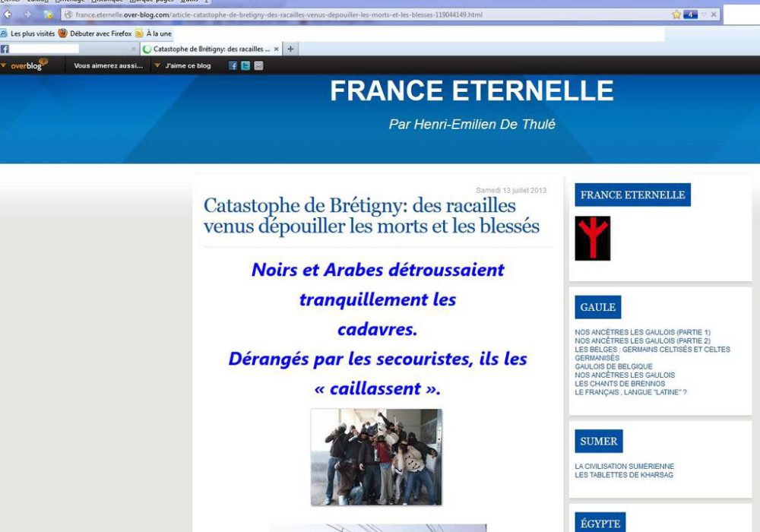
Task: Click the FRANCE ETERNELLE sidebar heading
Action: [x=632, y=195]
